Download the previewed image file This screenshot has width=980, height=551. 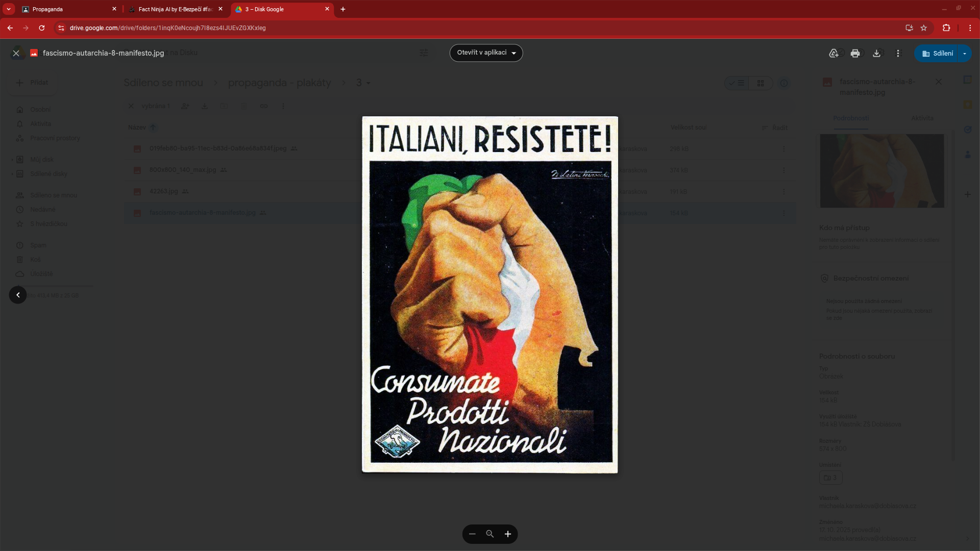(x=876, y=53)
